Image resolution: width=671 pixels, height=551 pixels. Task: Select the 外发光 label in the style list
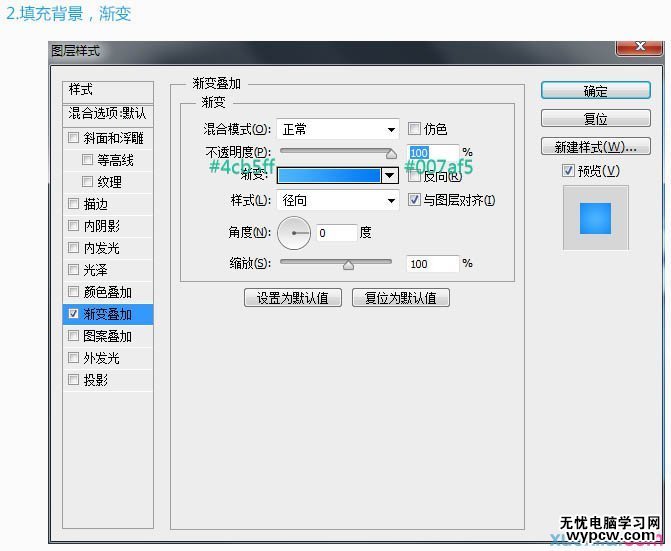(x=101, y=358)
